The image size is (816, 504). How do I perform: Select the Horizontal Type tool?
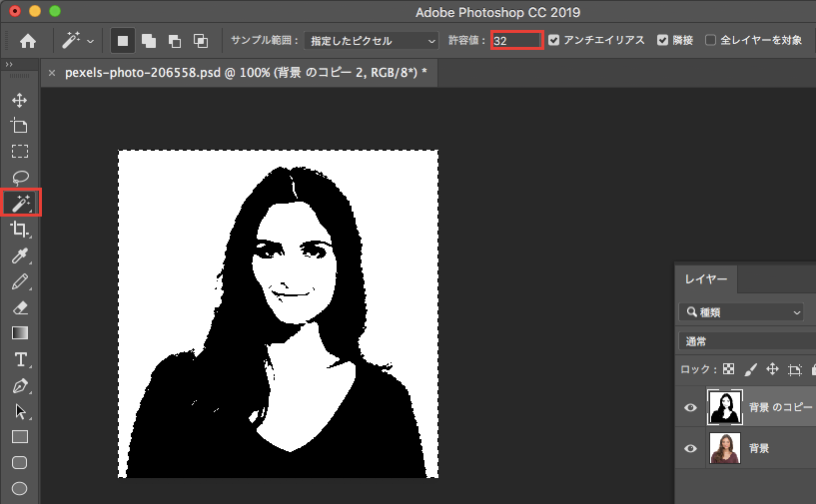coord(19,359)
